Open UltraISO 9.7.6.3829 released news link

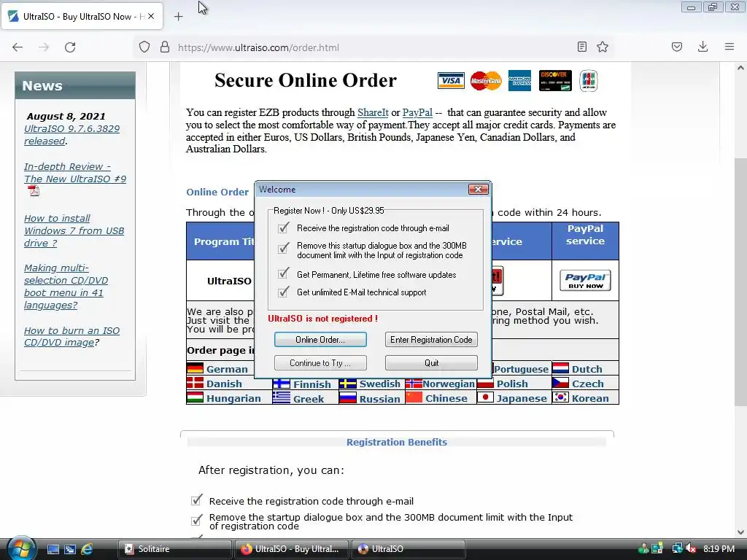72,135
